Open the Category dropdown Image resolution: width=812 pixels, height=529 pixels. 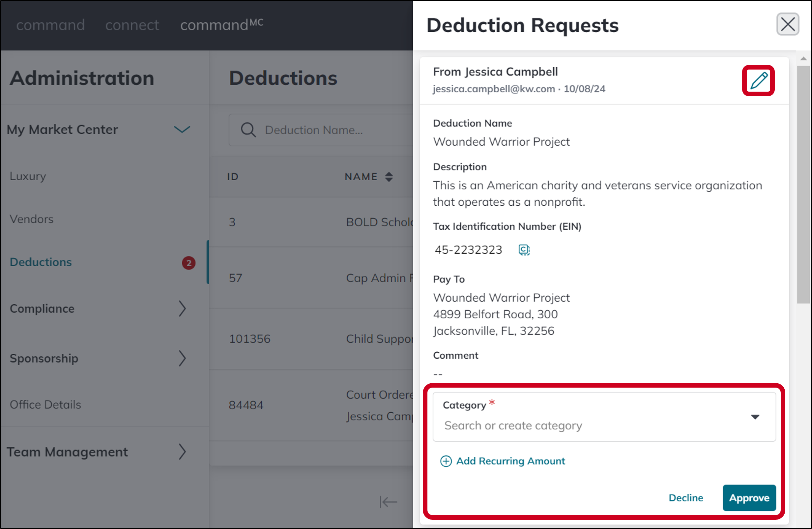tap(755, 417)
